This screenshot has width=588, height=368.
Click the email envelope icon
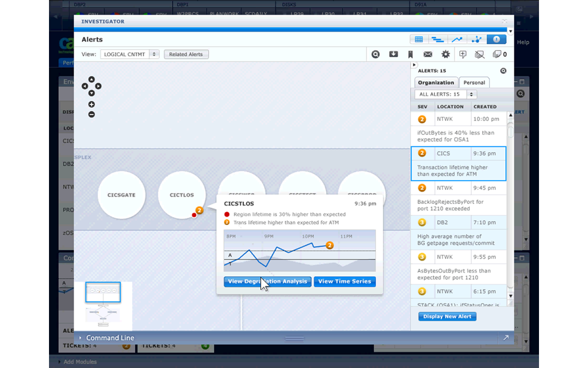[428, 54]
